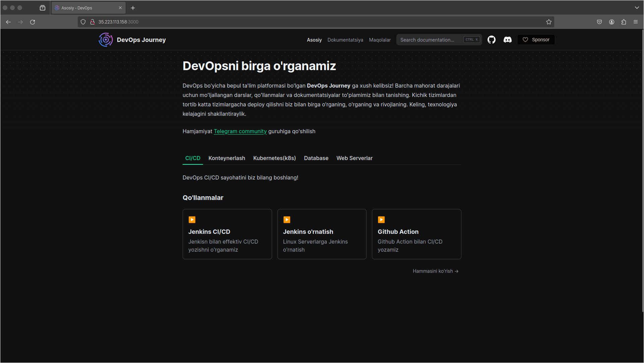Open the GitHub icon link
Viewport: 644px width, 363px height.
coord(491,40)
